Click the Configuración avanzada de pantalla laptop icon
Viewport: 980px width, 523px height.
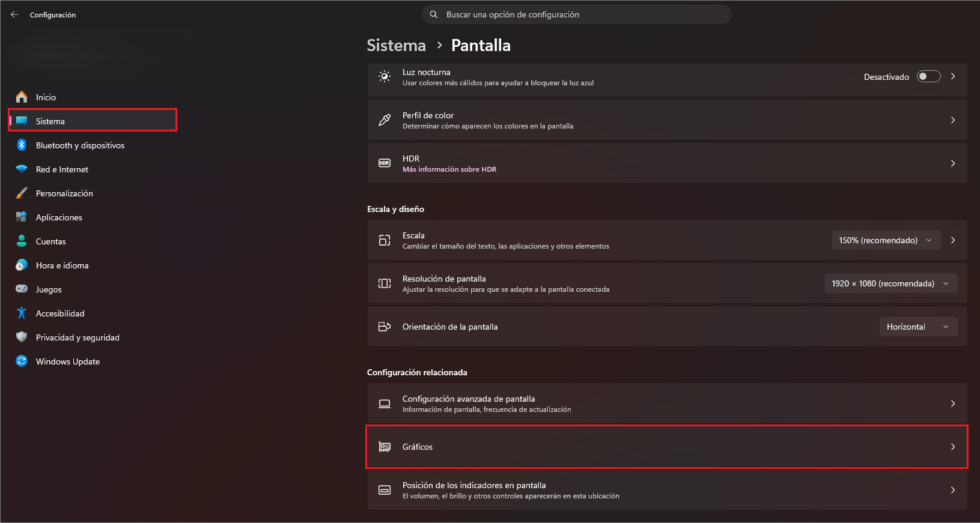[385, 404]
